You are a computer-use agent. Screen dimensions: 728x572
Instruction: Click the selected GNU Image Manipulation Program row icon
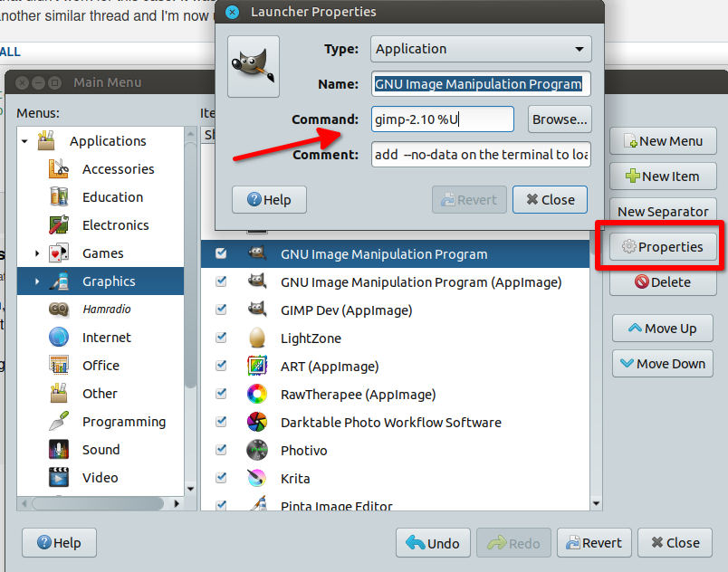(257, 253)
